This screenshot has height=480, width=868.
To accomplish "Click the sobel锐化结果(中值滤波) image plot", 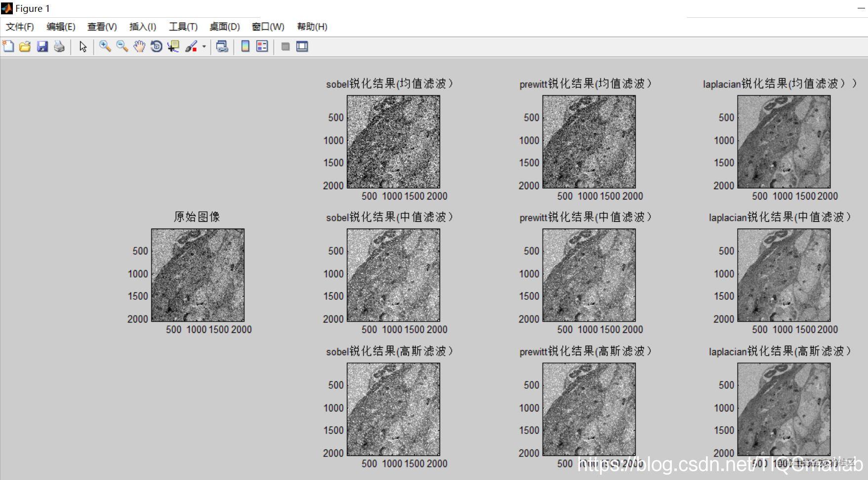I will 393,275.
